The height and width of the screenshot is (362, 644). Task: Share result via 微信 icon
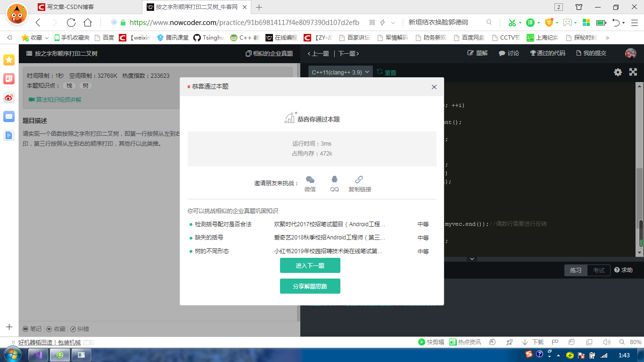click(x=310, y=181)
